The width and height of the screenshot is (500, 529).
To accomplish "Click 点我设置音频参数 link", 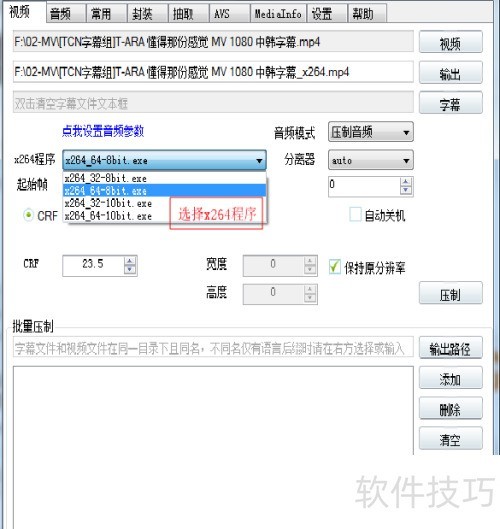I will (103, 131).
